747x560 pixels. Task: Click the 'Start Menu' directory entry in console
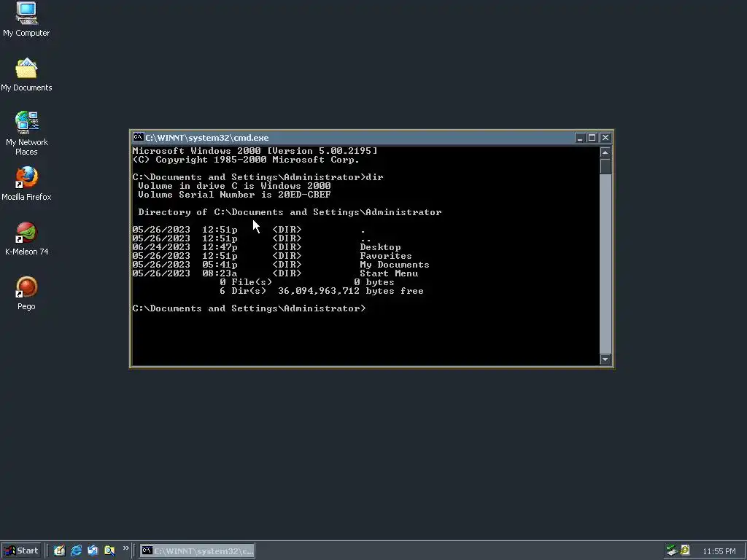[x=389, y=273]
